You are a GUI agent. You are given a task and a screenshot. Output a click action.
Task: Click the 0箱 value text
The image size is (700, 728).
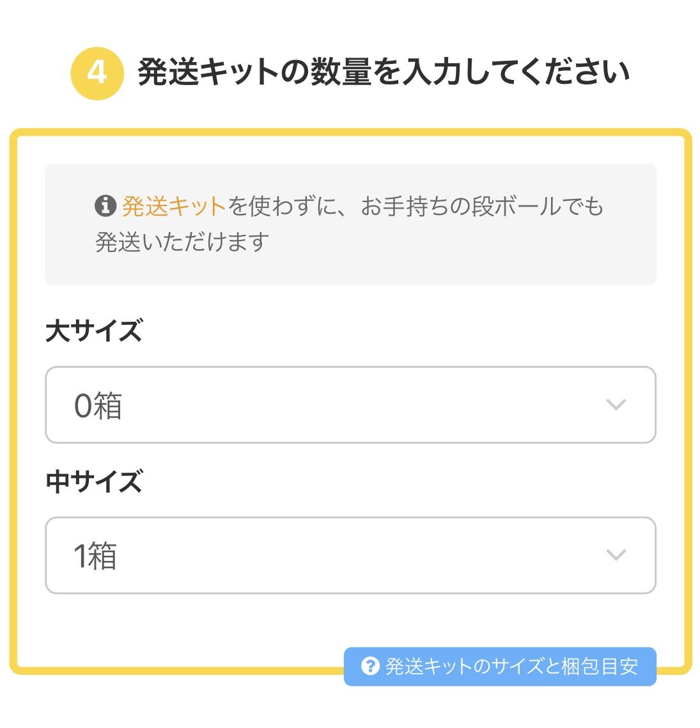coord(98,406)
